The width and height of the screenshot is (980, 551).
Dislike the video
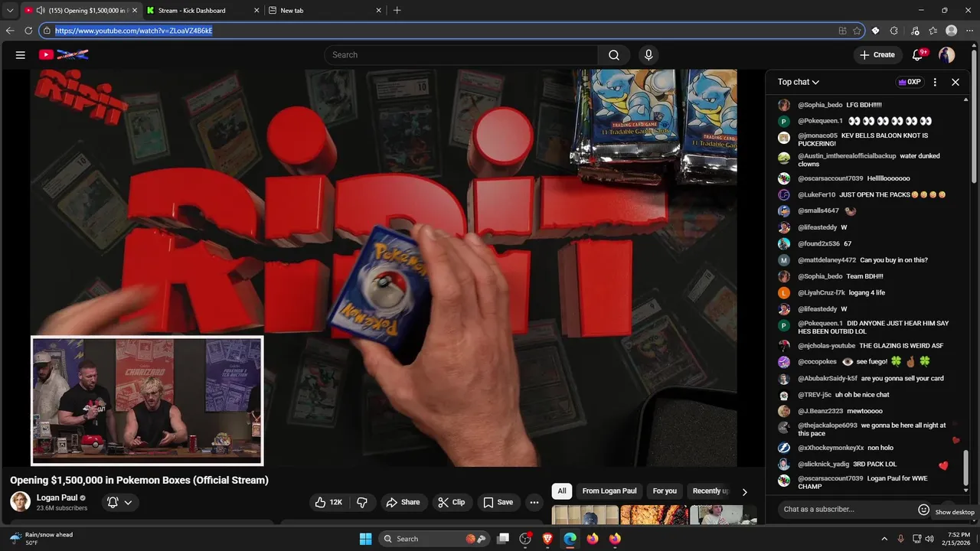[362, 502]
